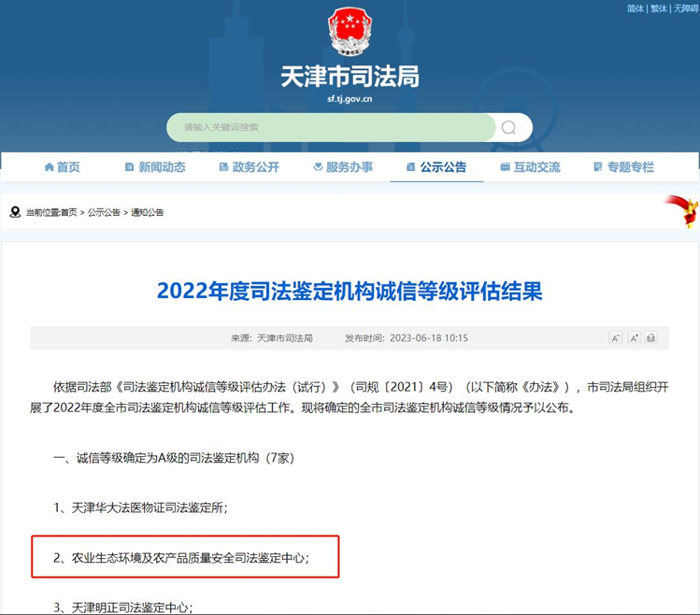Click the decrease font size A- icon
Image resolution: width=700 pixels, height=615 pixels.
616,338
